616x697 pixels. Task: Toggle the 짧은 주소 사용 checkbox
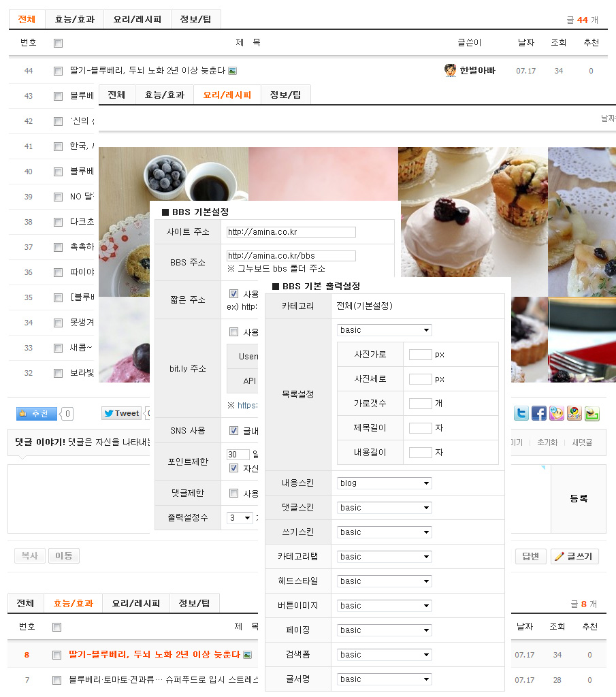coord(233,294)
